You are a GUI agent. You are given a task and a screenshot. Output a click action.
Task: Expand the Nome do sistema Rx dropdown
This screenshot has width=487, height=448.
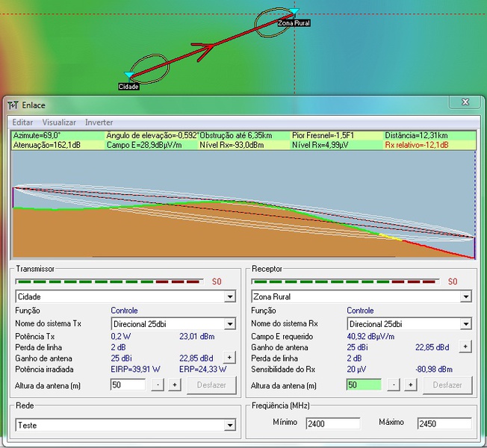pyautogui.click(x=465, y=324)
